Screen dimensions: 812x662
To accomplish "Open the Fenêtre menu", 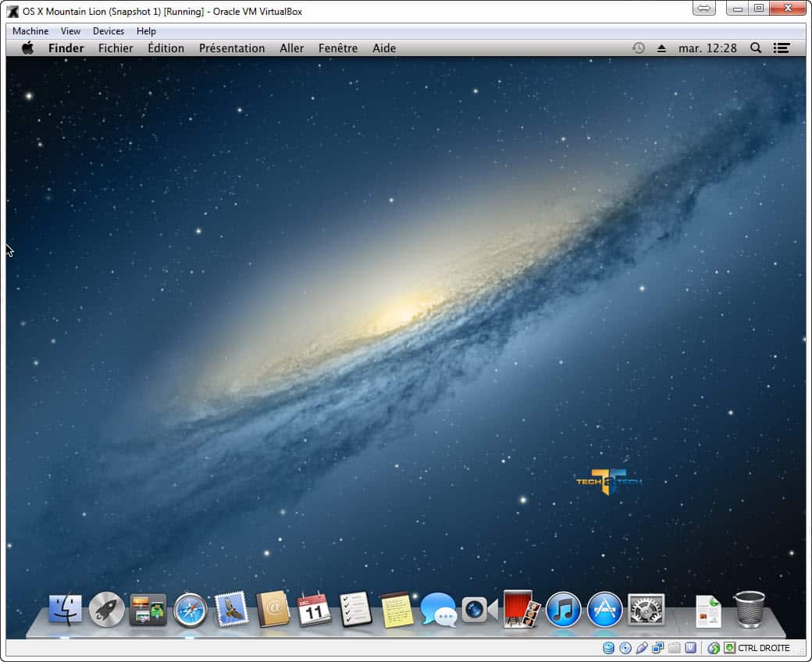I will tap(337, 48).
